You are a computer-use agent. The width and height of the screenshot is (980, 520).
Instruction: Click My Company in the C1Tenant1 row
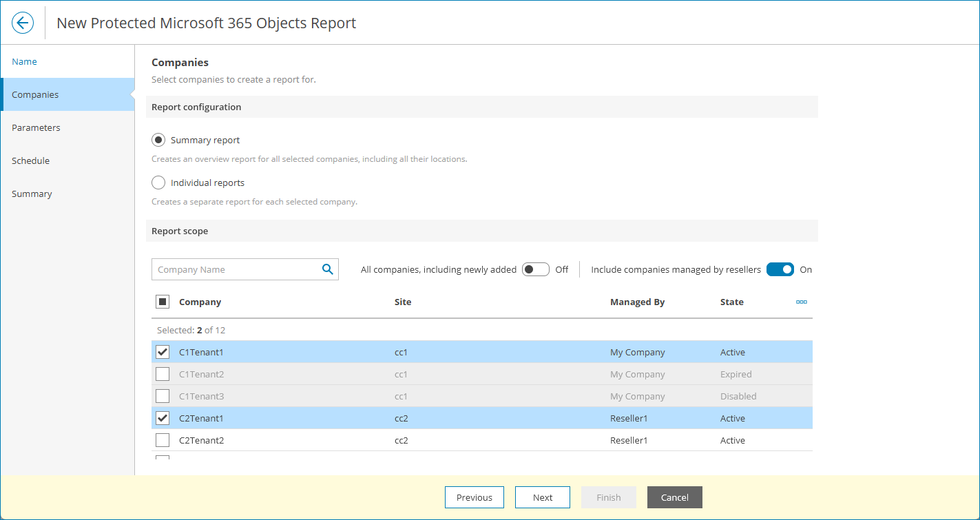(638, 352)
